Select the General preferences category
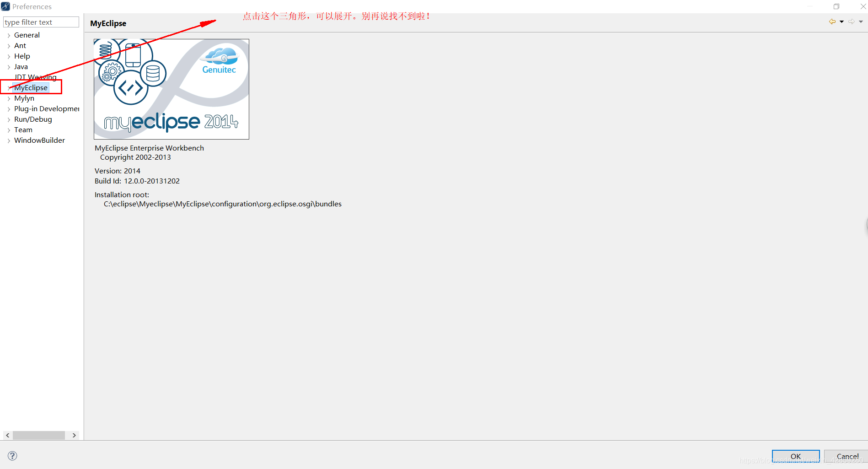The height and width of the screenshot is (469, 868). pos(27,35)
